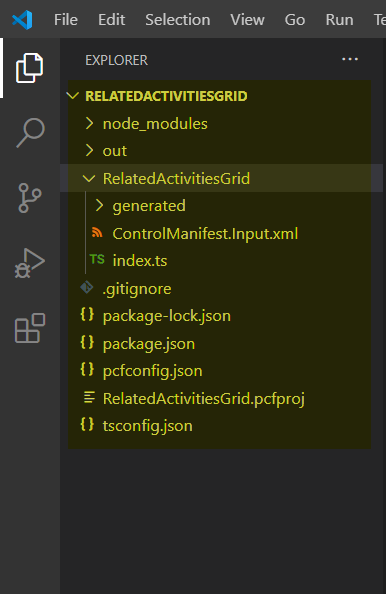Screen dimensions: 386x594
Task: Open the tsconfig.json file
Action: pos(147,426)
